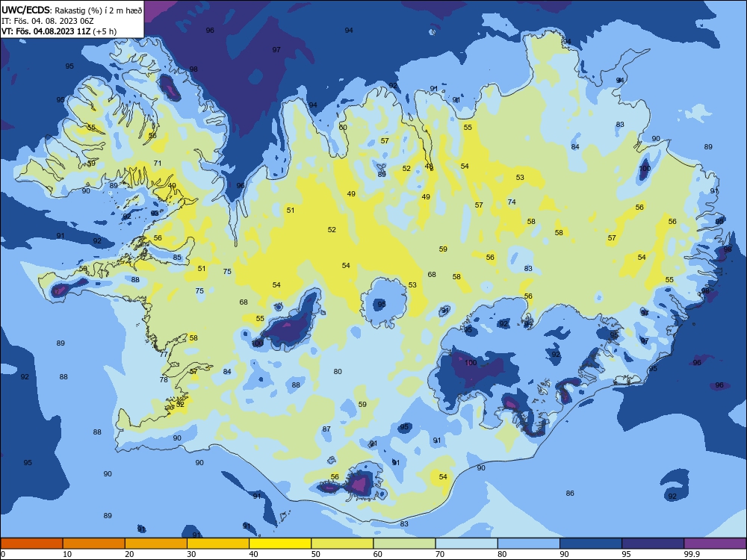Click the 95–99.9 indigo legend swatch

pos(653,544)
